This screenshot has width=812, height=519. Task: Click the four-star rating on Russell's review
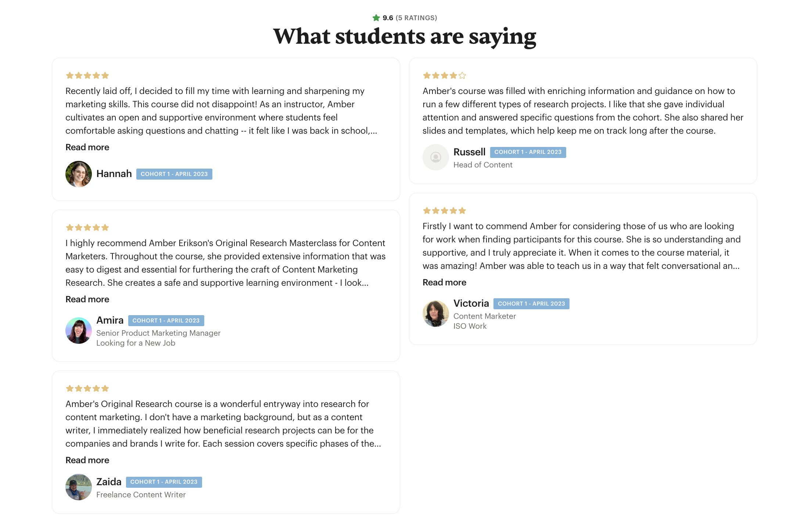pos(444,76)
